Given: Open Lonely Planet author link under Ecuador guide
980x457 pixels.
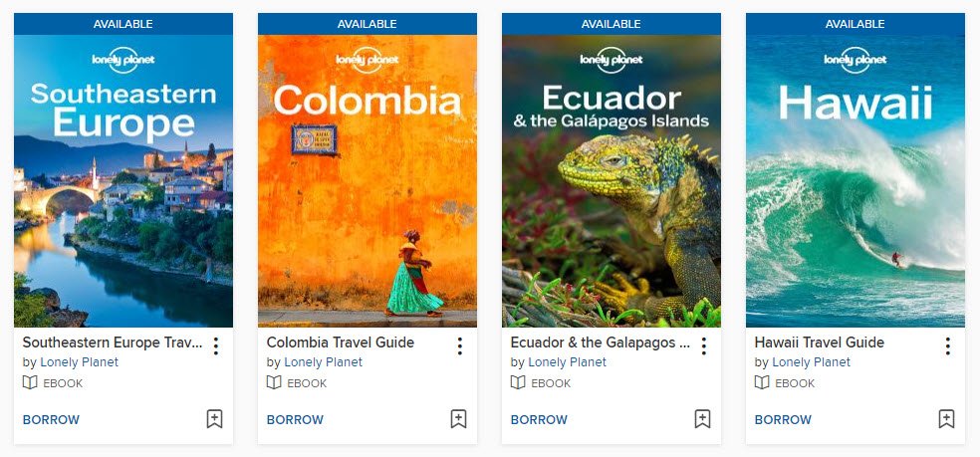Looking at the screenshot, I should coord(567,362).
